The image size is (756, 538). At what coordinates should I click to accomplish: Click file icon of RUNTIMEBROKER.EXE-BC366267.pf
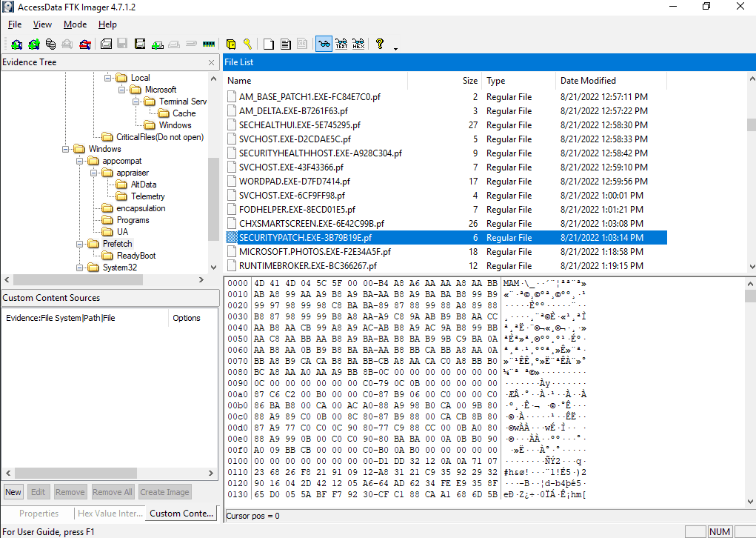click(x=232, y=266)
